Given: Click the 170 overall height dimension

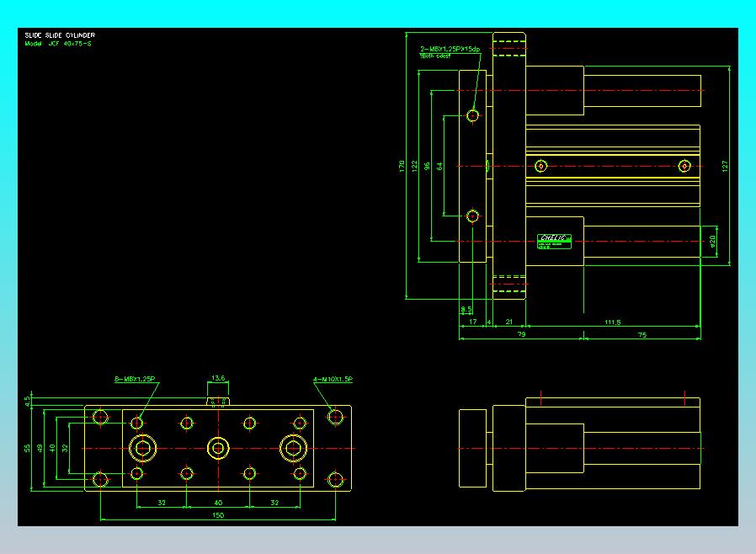Looking at the screenshot, I should click(402, 167).
